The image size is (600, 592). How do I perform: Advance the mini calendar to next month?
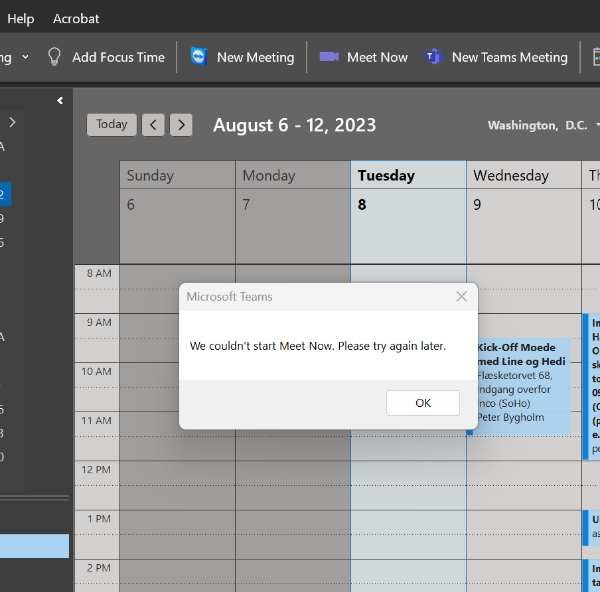point(12,122)
